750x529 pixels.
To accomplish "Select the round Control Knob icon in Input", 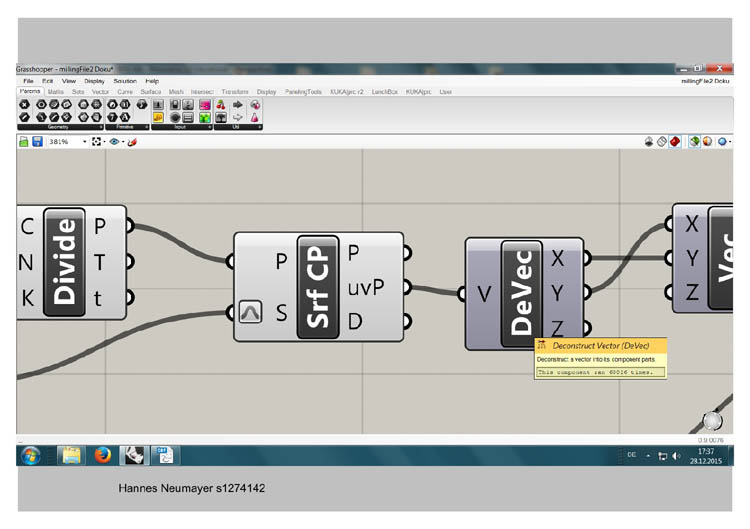I will pos(175,117).
